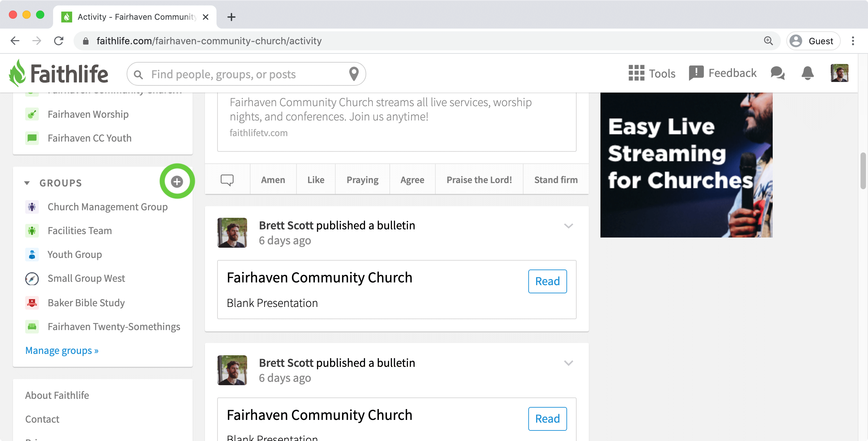Viewport: 868px width, 441px height.
Task: Click Brett Scott's avatar on second bulletin
Action: (x=232, y=370)
